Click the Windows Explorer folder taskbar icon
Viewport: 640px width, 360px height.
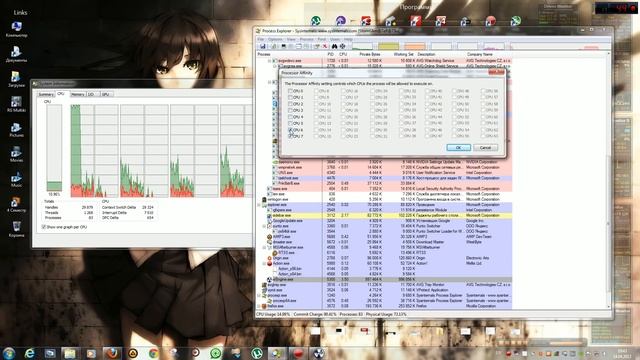click(70, 353)
